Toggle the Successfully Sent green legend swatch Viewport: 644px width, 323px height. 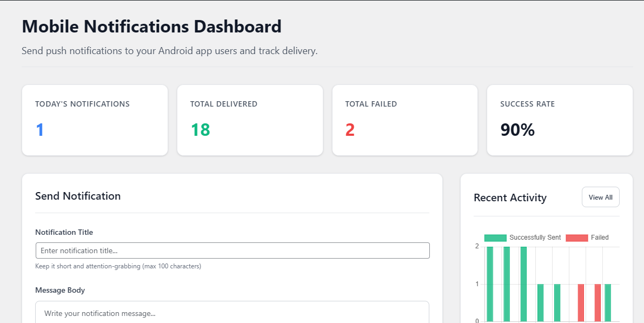tap(495, 238)
